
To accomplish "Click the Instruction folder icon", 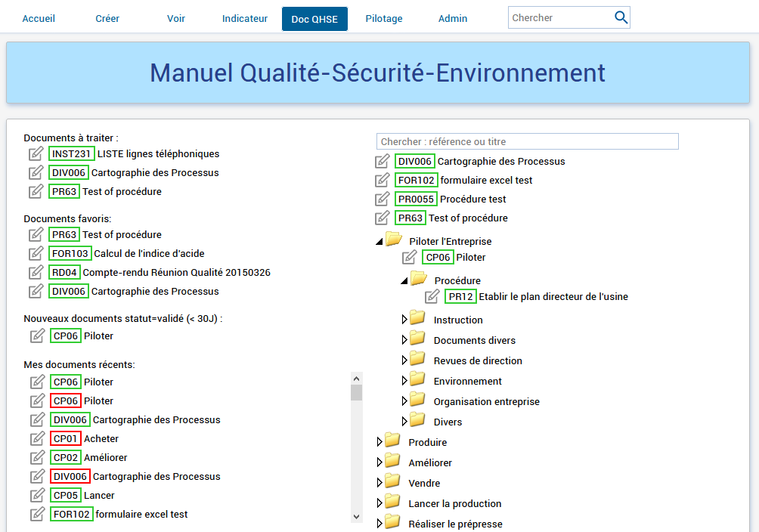I will [x=417, y=318].
